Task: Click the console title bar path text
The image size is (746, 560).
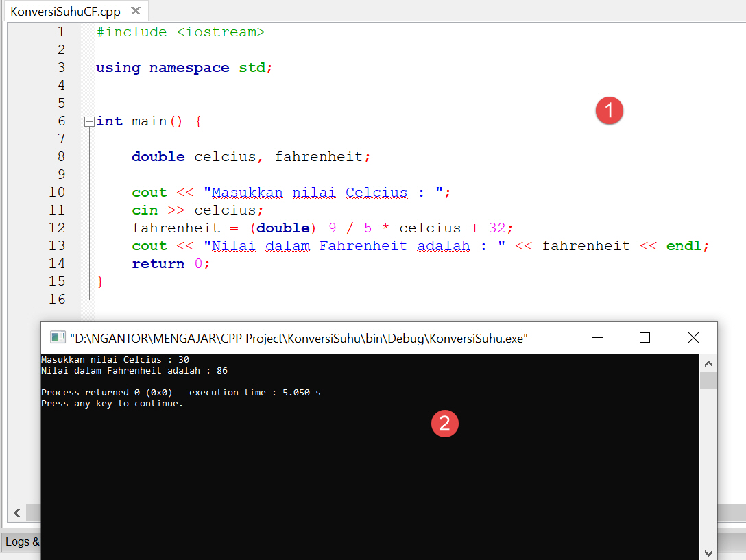Action: click(299, 339)
